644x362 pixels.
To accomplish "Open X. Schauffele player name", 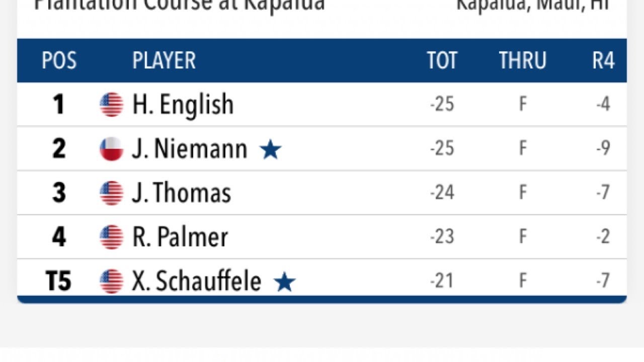I will (197, 281).
